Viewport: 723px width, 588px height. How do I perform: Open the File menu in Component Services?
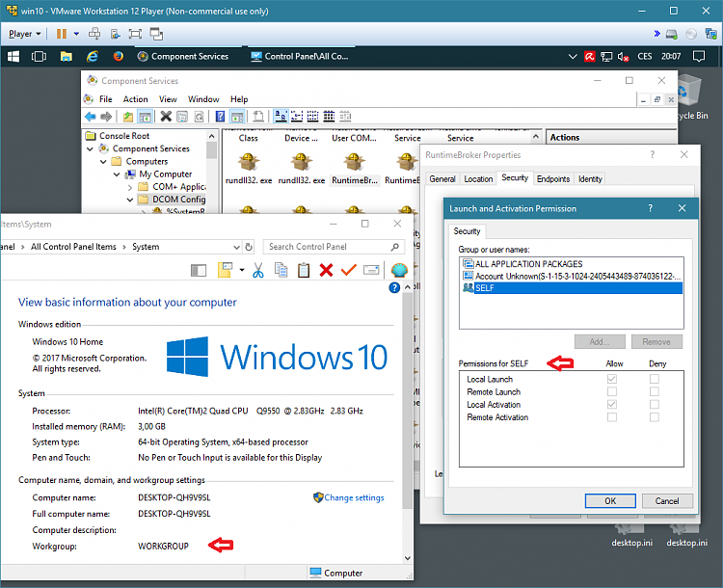point(106,99)
